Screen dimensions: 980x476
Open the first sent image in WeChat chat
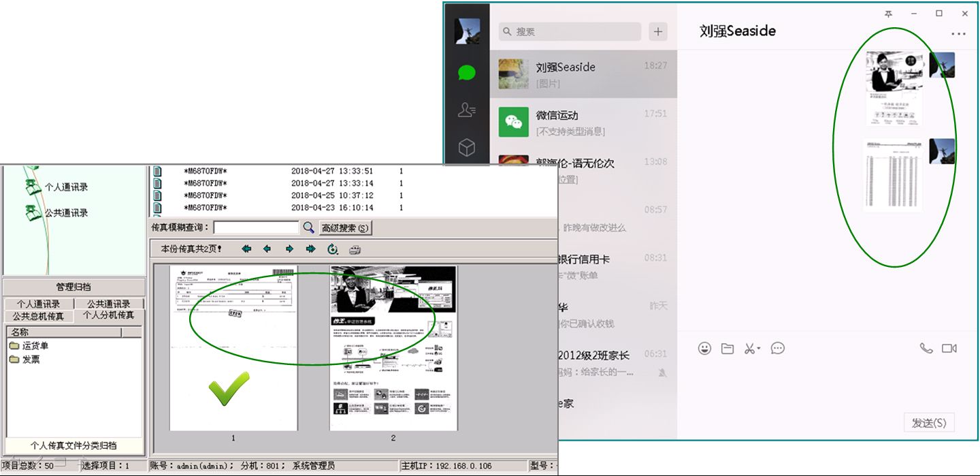pyautogui.click(x=894, y=89)
